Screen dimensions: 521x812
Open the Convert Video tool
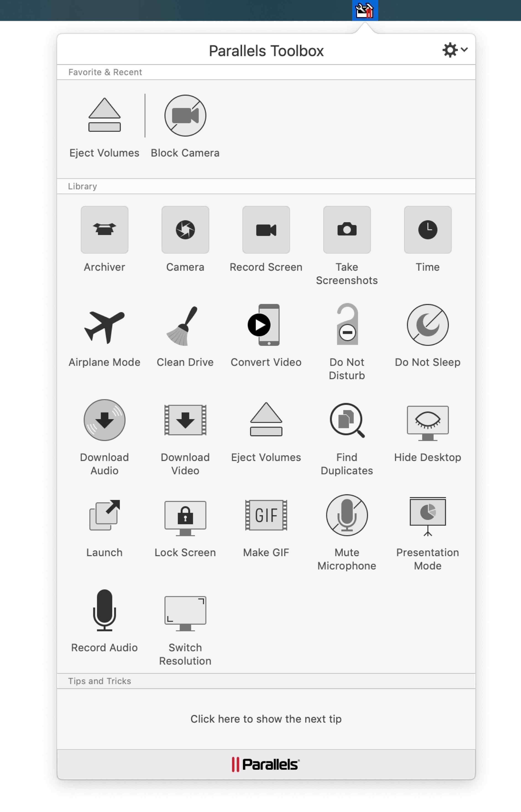click(264, 325)
